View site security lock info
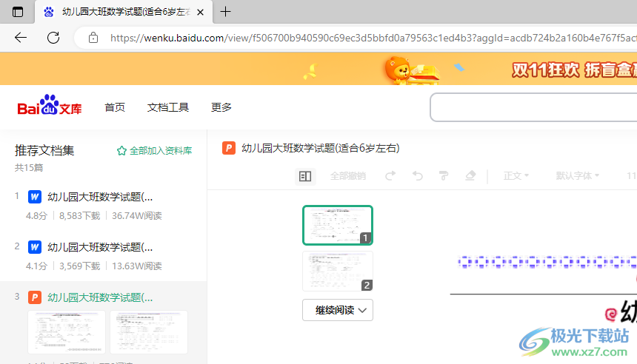Screen dimensions: 637x364 [93, 38]
